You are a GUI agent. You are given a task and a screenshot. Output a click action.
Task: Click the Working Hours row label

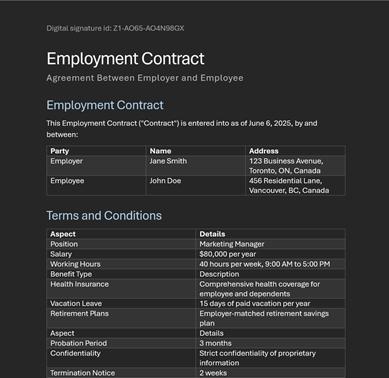tap(75, 264)
